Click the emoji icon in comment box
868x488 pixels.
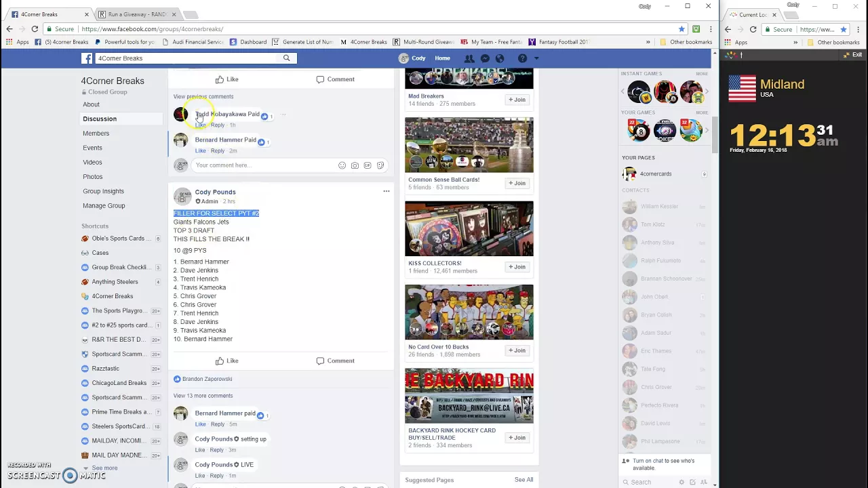342,165
